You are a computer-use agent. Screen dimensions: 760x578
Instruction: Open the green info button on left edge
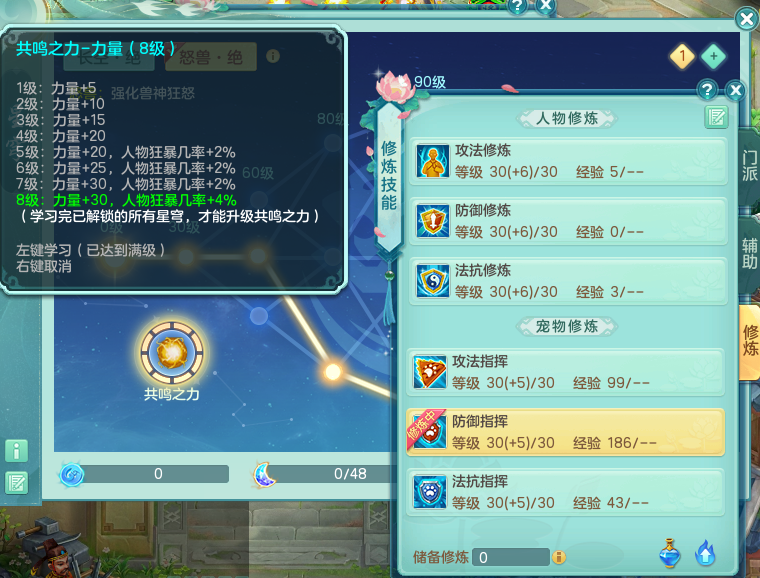click(x=16, y=451)
